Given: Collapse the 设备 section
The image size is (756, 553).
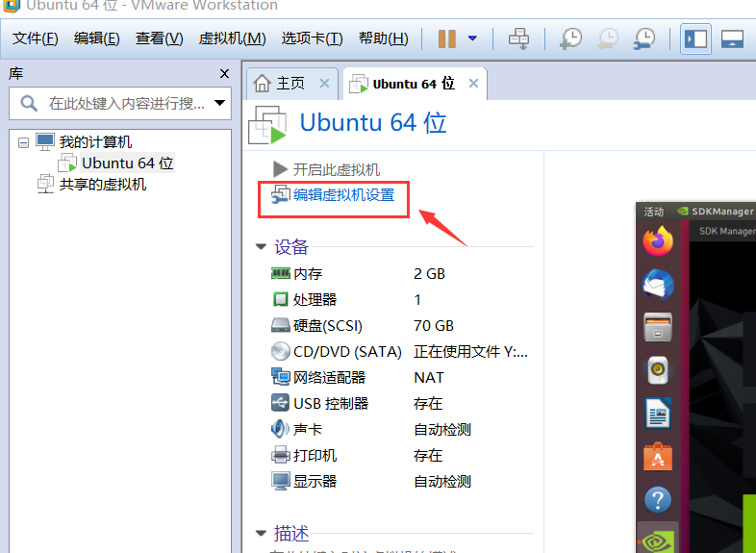Looking at the screenshot, I should 261,247.
